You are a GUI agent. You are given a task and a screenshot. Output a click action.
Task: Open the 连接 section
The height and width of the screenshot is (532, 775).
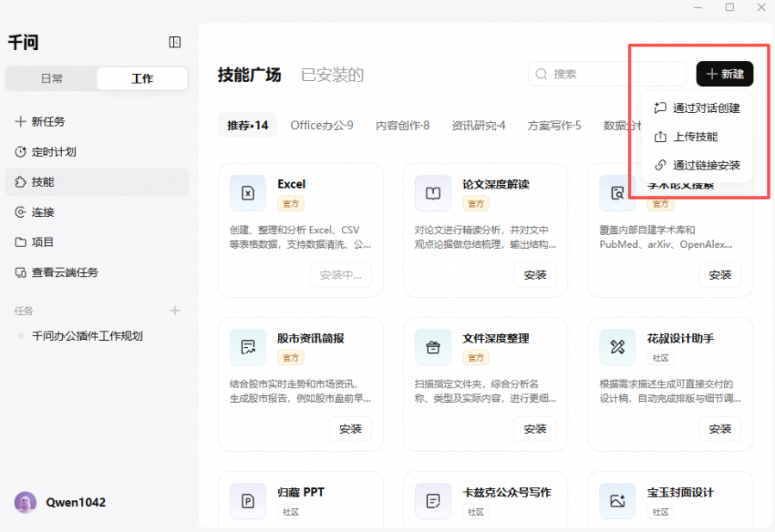(96, 213)
